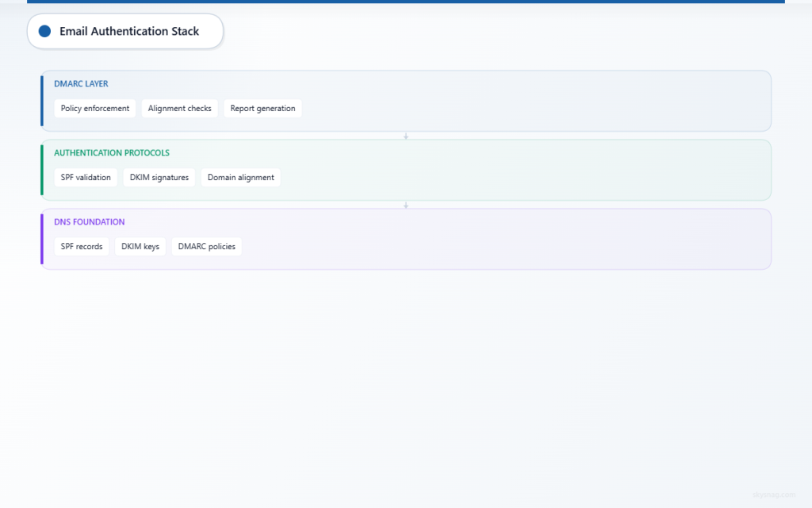Click the DMARC policies badge
This screenshot has height=508, width=812.
tap(206, 246)
